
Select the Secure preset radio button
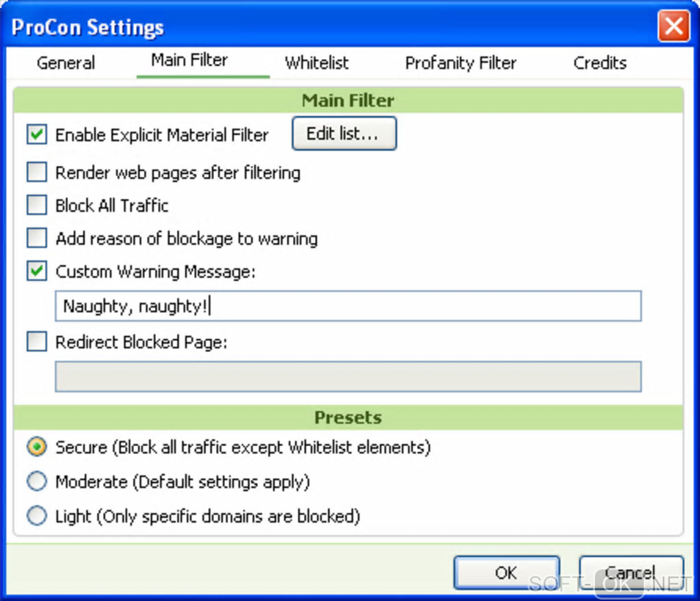click(x=36, y=447)
